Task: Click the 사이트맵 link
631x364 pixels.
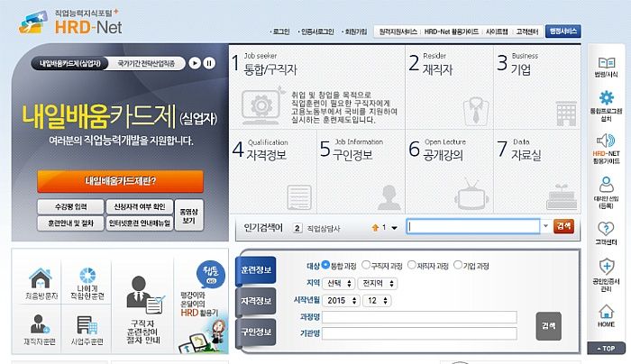Action: (497, 32)
